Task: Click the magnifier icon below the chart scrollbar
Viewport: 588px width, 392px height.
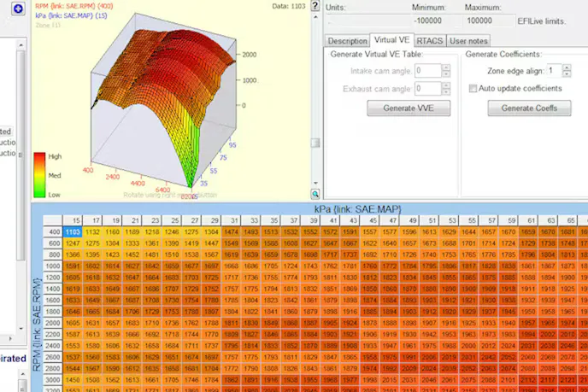Action: click(x=315, y=194)
